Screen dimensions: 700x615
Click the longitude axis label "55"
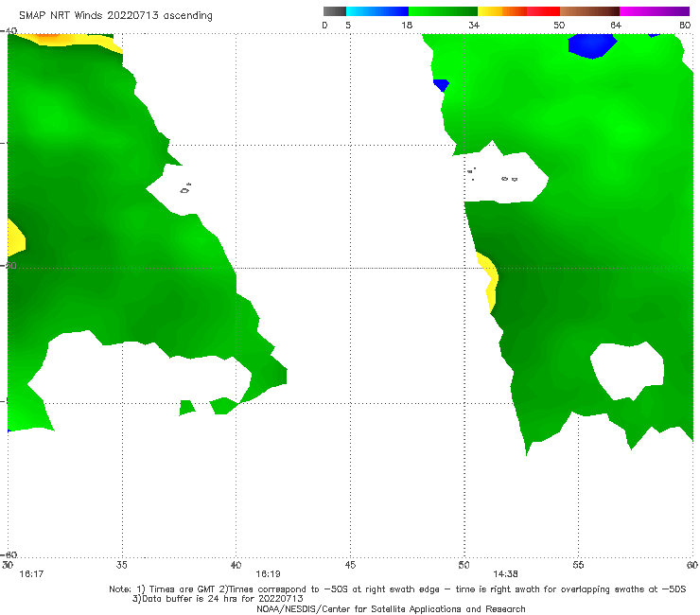tap(578, 565)
